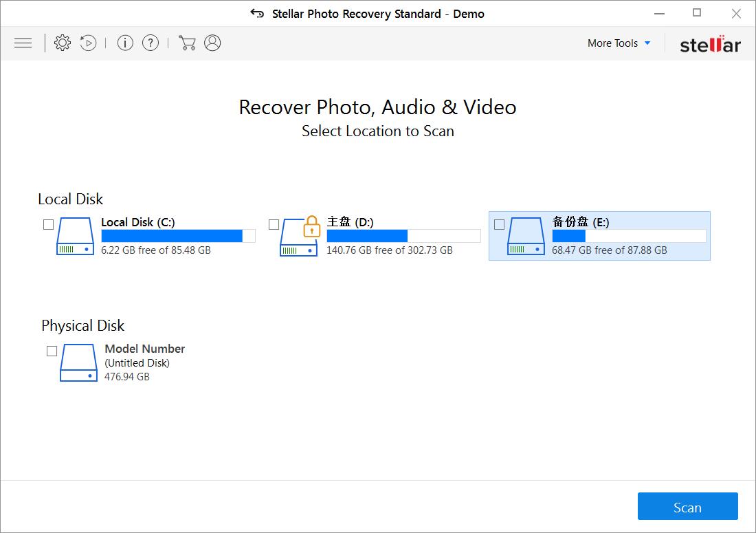
Task: Check the 备份盘 (E:) checkbox
Action: pyautogui.click(x=500, y=224)
